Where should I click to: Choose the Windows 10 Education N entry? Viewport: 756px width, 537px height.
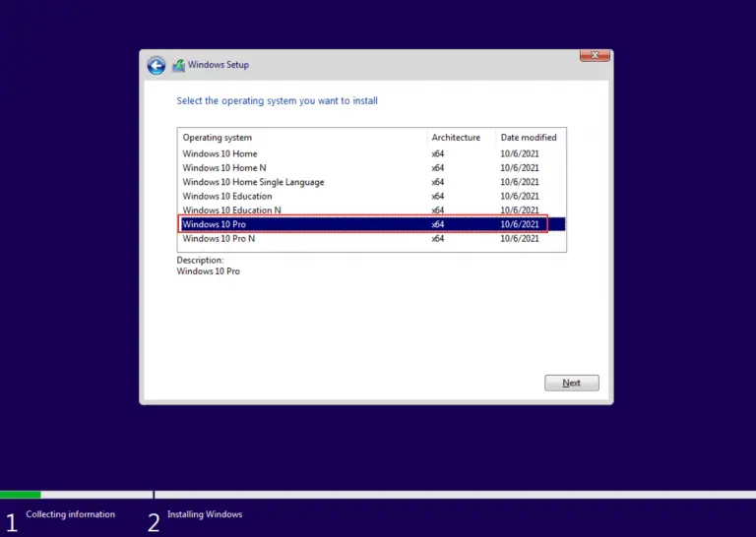coord(372,210)
